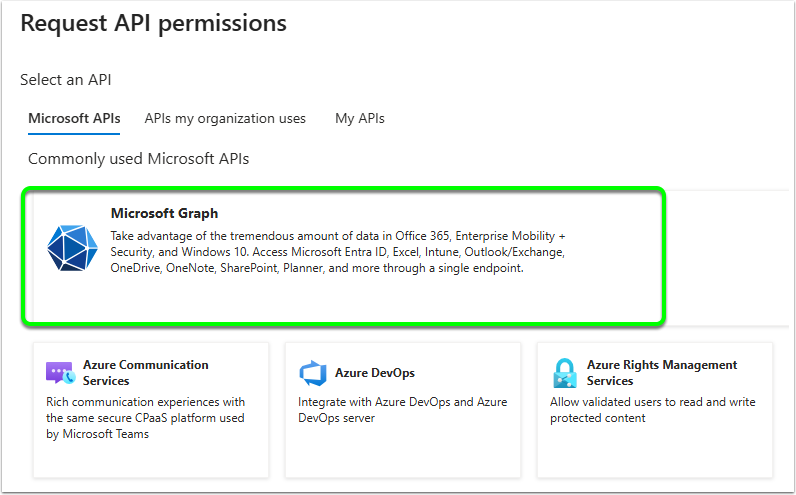
Task: Click empty space below Azure DevOps description
Action: [403, 452]
